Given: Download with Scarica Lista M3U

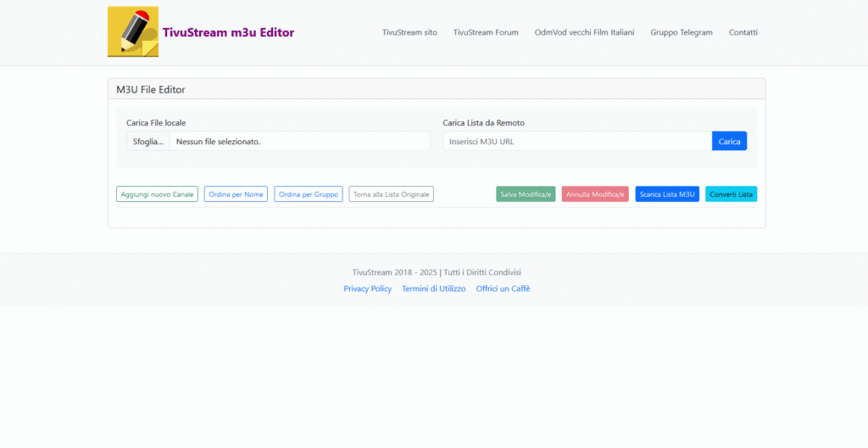Looking at the screenshot, I should pos(667,194).
